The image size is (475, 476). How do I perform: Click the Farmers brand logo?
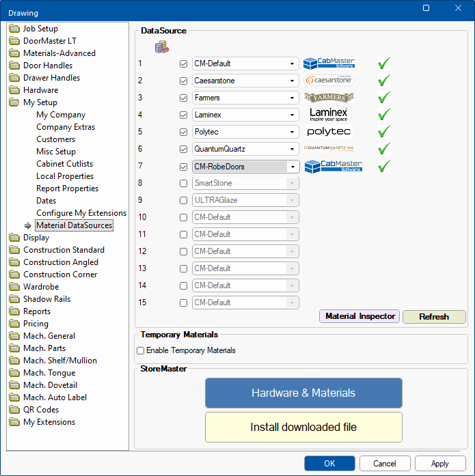pos(329,98)
